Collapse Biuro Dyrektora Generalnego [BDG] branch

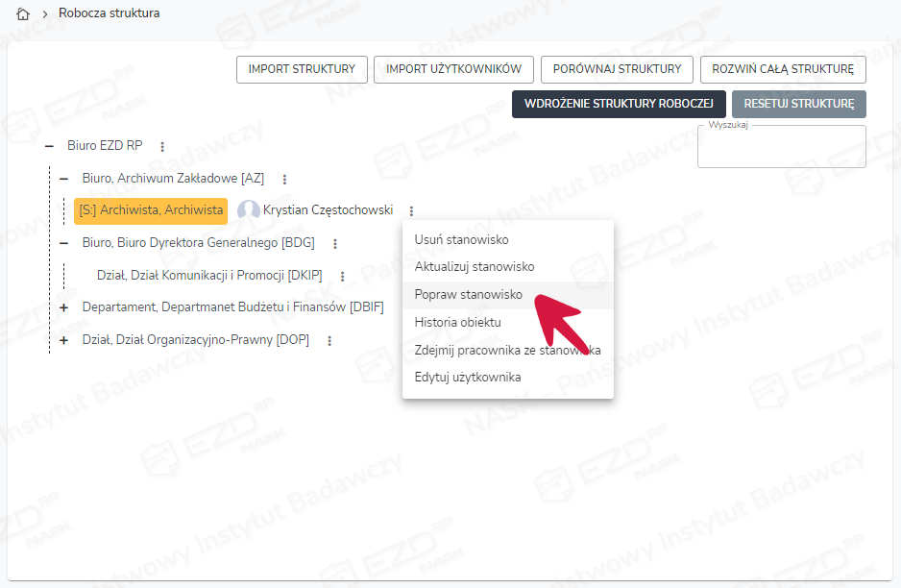64,243
